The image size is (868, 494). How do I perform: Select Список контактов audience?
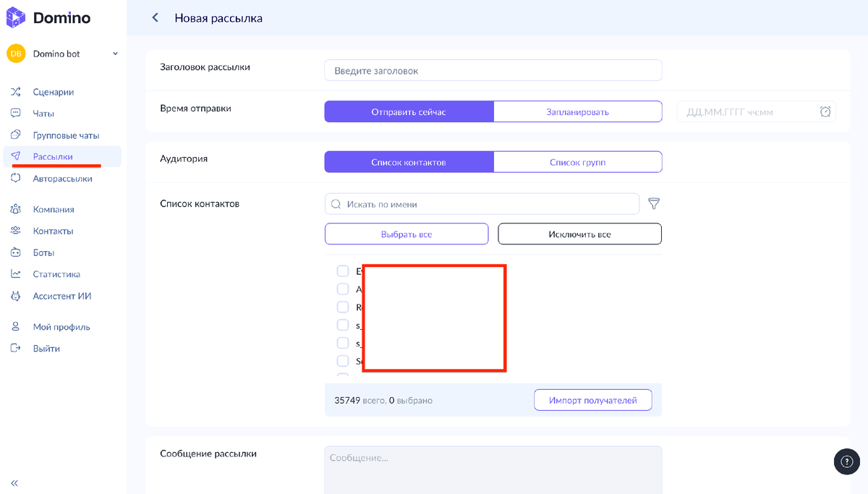(x=409, y=162)
